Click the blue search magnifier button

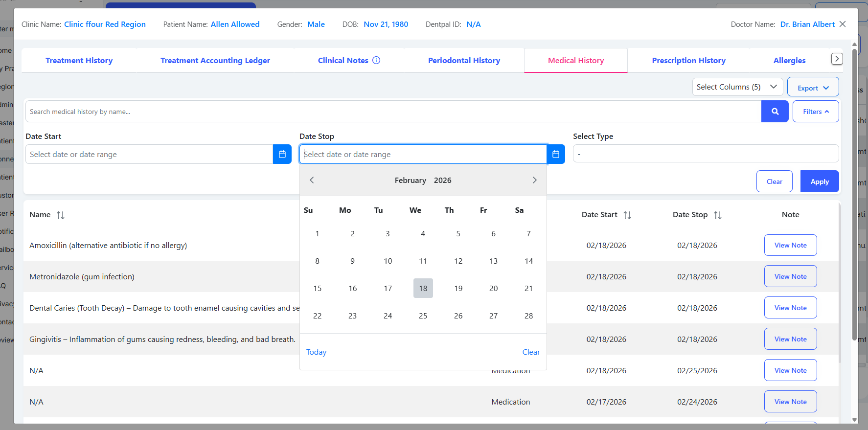click(x=775, y=112)
